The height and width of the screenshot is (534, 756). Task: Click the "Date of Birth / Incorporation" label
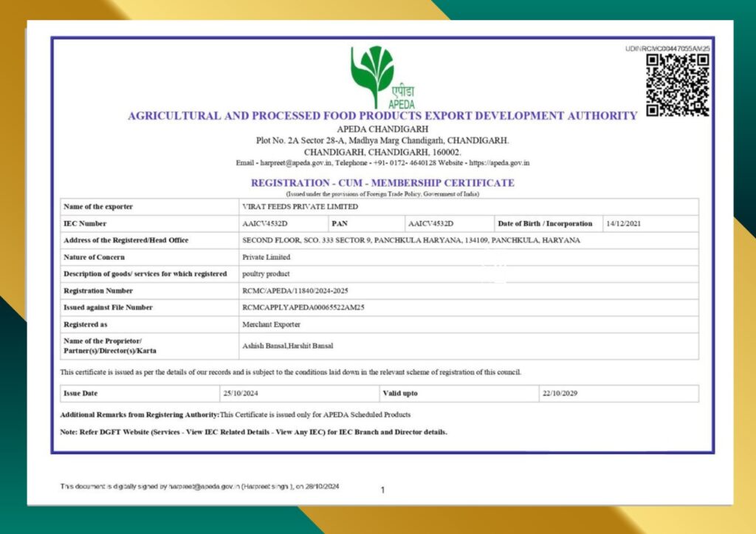pyautogui.click(x=545, y=223)
